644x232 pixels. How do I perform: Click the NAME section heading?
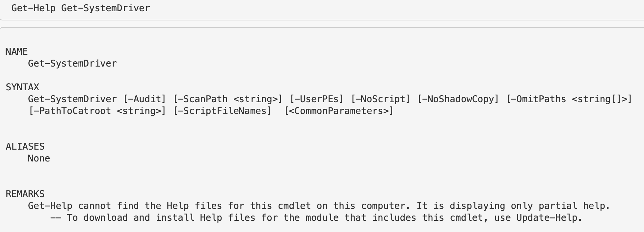coord(16,52)
